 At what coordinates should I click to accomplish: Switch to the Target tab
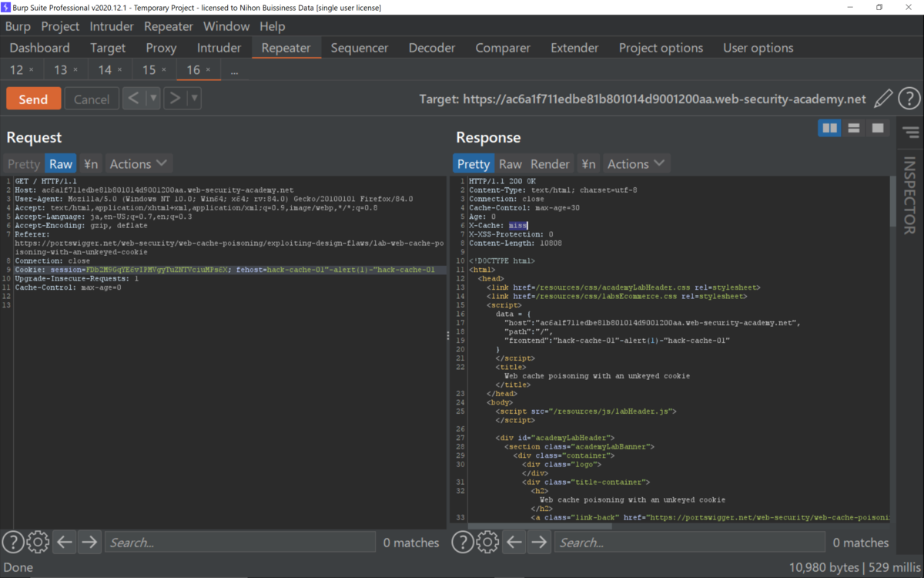pos(108,48)
